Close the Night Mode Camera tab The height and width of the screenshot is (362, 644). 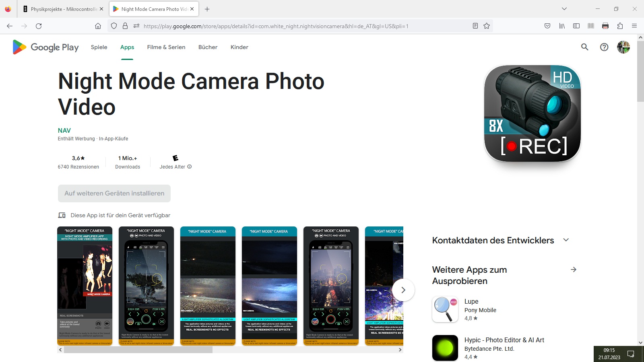click(192, 9)
